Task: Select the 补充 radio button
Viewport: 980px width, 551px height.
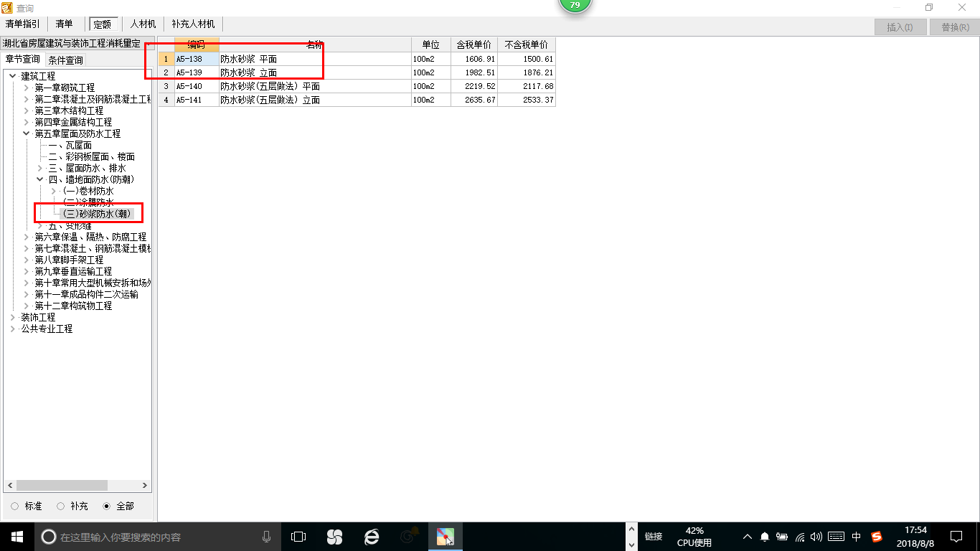Action: tap(61, 506)
